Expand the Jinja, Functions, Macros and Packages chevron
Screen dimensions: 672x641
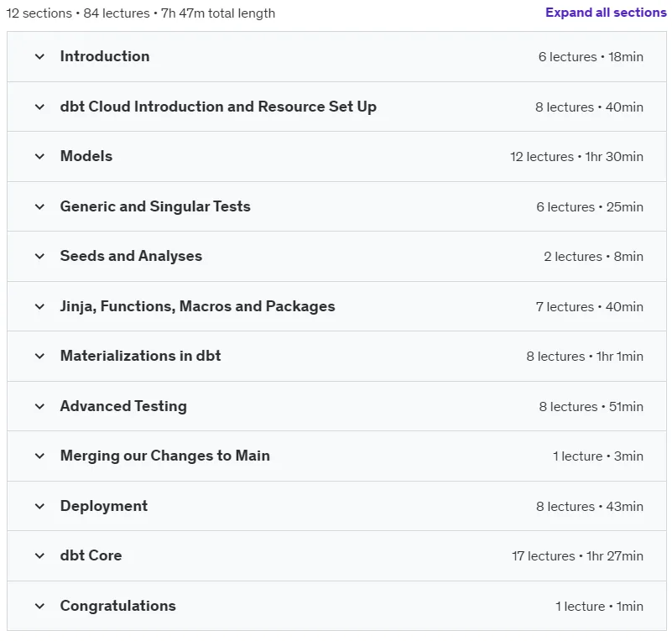(x=39, y=306)
